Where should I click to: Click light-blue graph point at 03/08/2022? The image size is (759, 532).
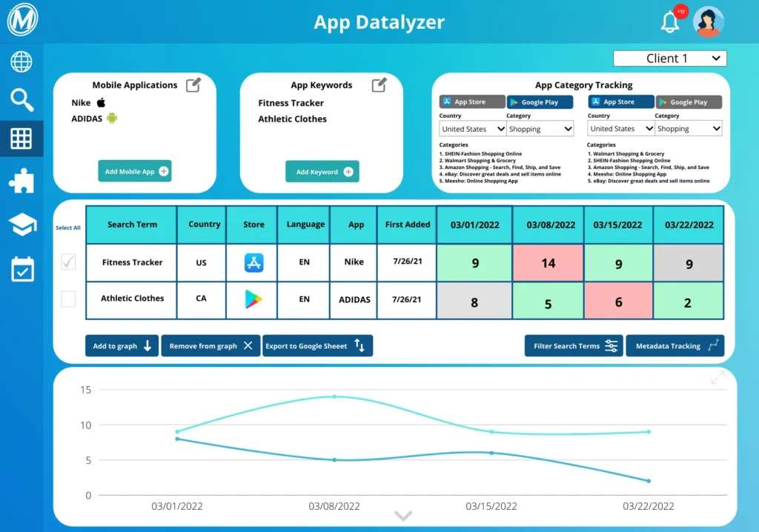pos(334,396)
